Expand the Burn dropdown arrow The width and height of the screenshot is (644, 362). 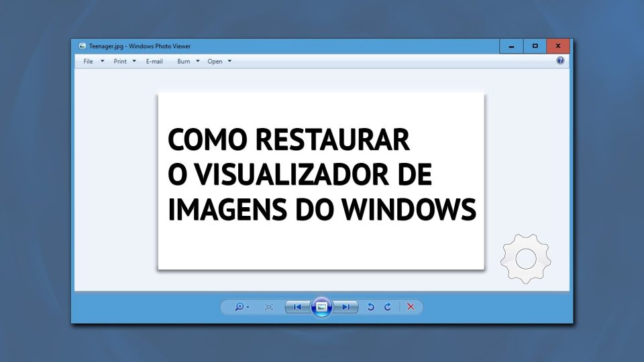pyautogui.click(x=197, y=61)
